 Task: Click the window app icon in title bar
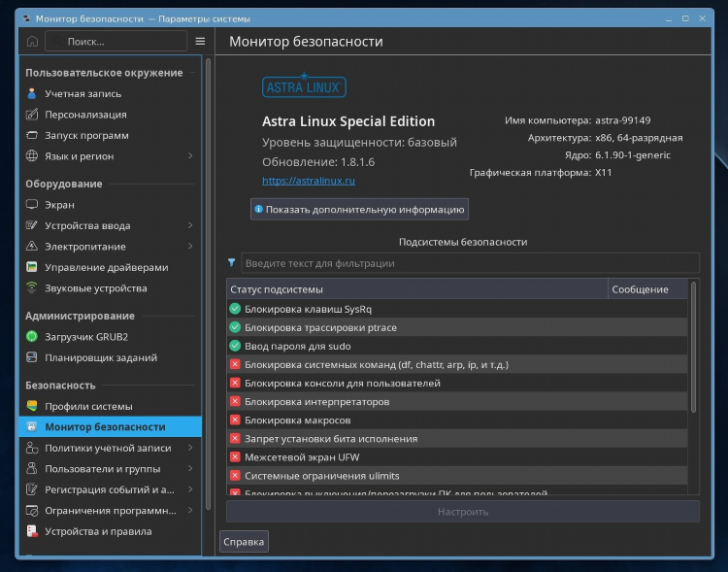pos(26,18)
